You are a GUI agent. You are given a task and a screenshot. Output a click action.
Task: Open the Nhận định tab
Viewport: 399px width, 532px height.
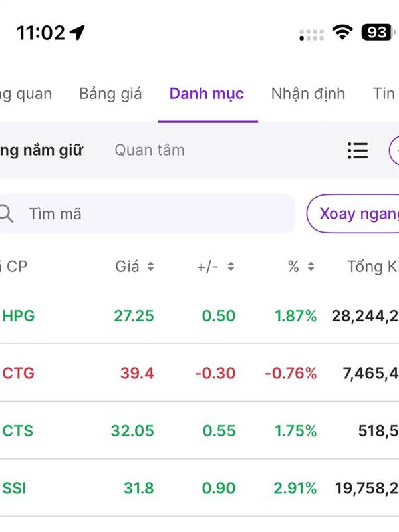(308, 94)
